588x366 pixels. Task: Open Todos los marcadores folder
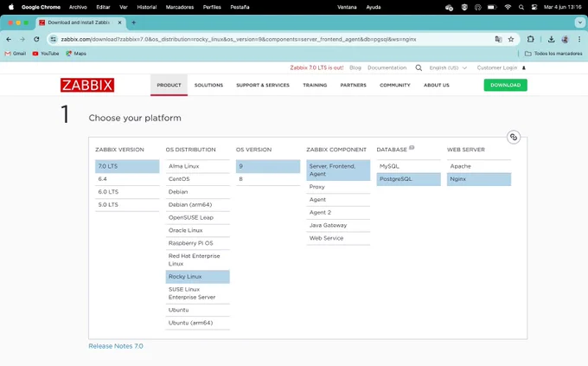pyautogui.click(x=553, y=54)
